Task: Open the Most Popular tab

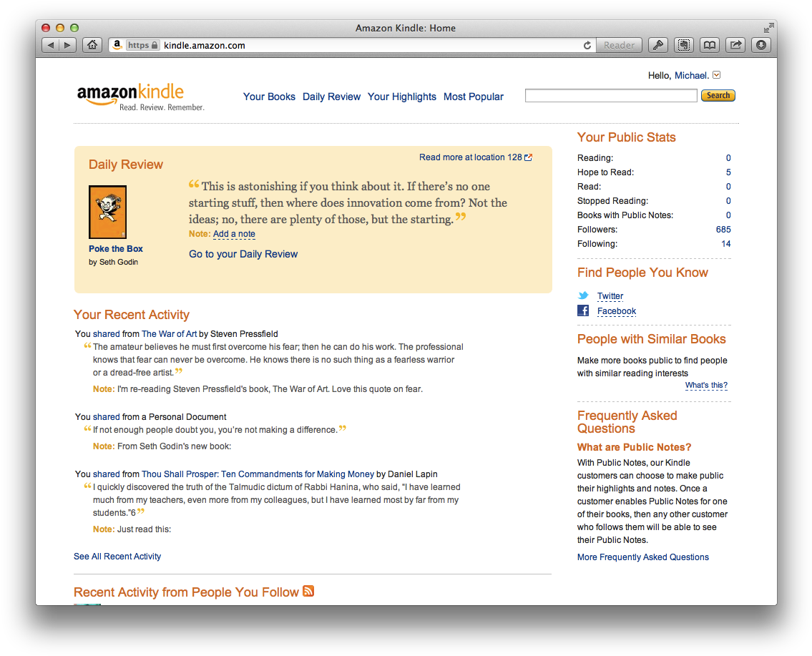Action: pyautogui.click(x=474, y=97)
